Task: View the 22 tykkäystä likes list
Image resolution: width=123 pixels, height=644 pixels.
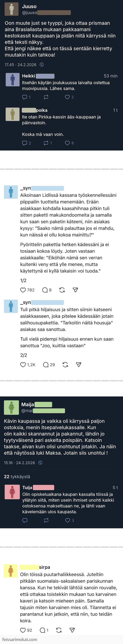Action: (x=17, y=476)
